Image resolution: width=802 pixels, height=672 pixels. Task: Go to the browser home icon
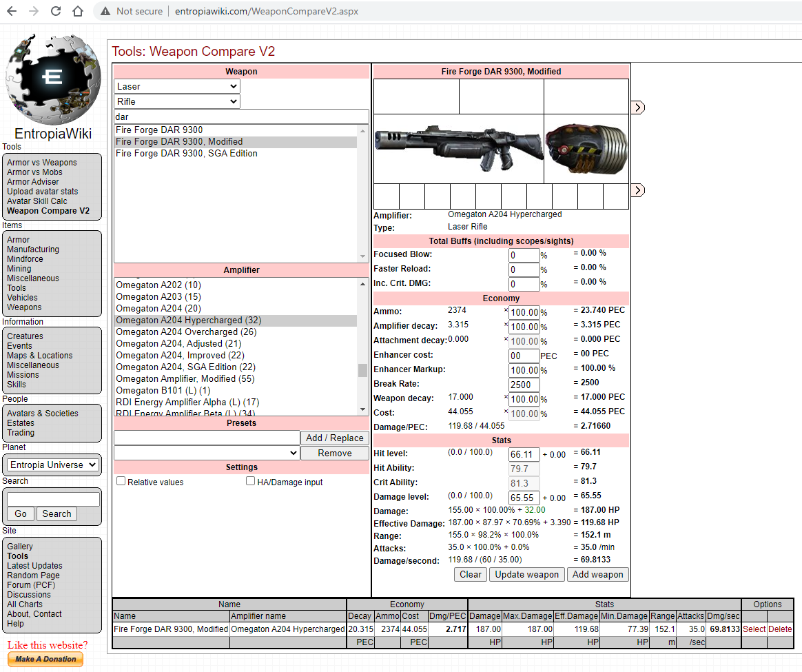tap(78, 11)
